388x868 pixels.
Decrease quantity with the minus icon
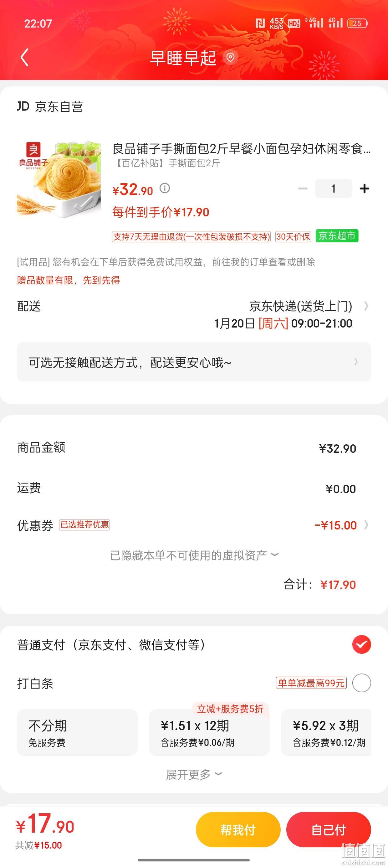303,189
